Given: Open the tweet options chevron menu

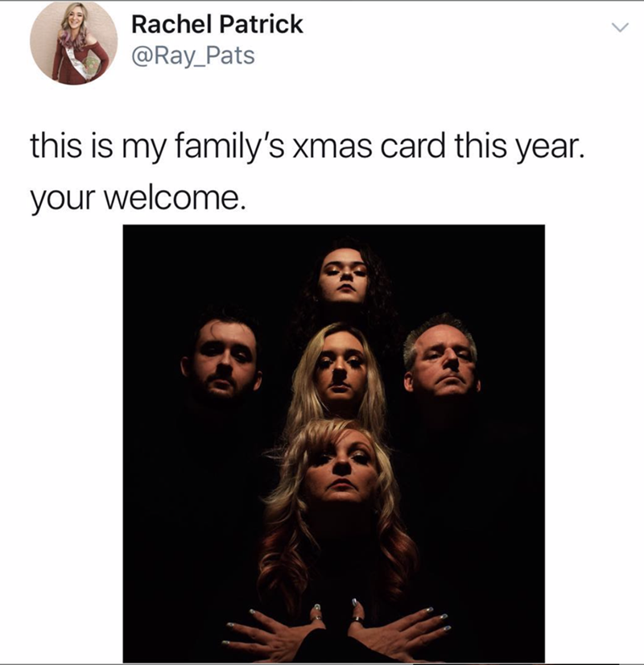Looking at the screenshot, I should pos(620,27).
